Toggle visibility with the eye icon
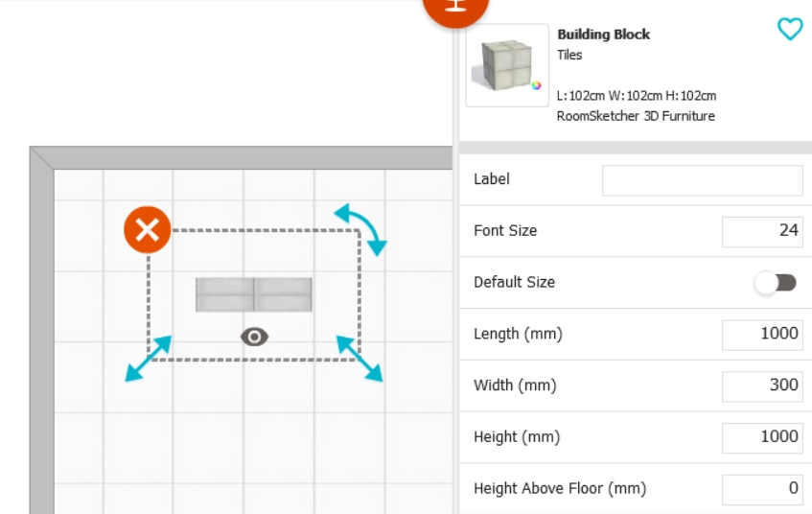Screen dimensions: 812x514 254,337
